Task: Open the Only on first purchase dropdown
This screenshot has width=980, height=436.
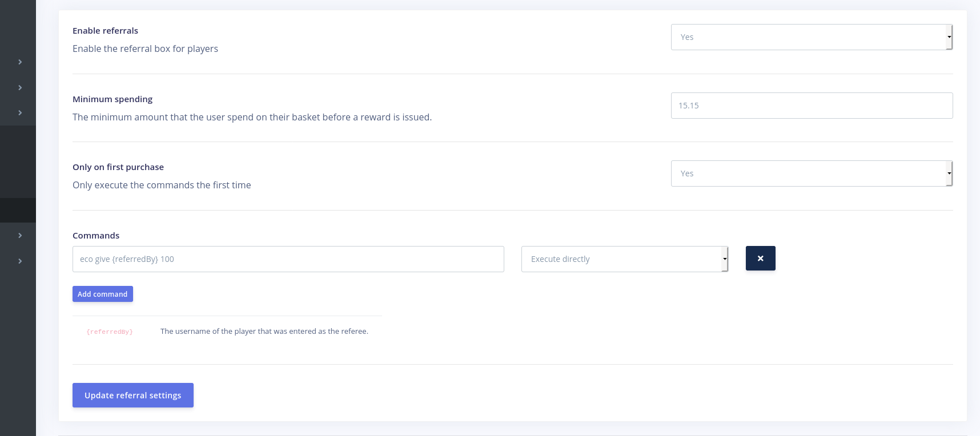Action: point(811,173)
